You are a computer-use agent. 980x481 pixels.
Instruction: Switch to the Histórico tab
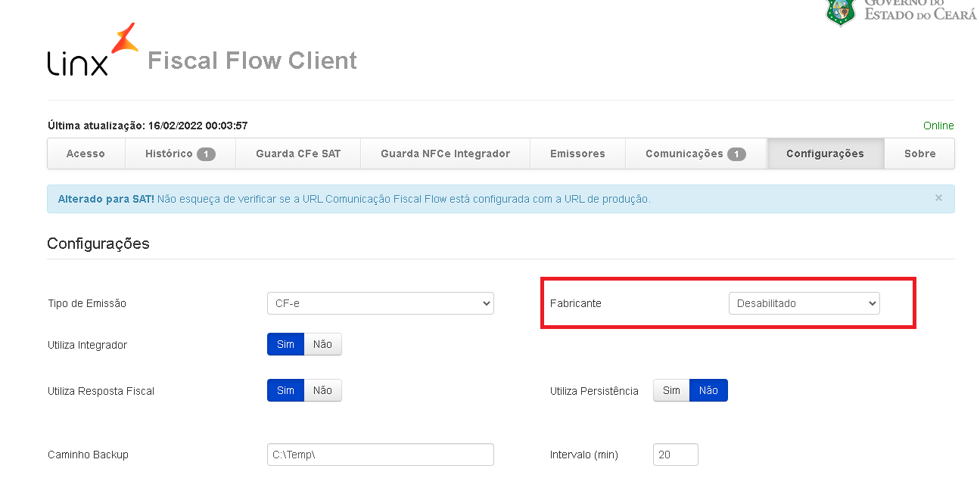[x=180, y=154]
